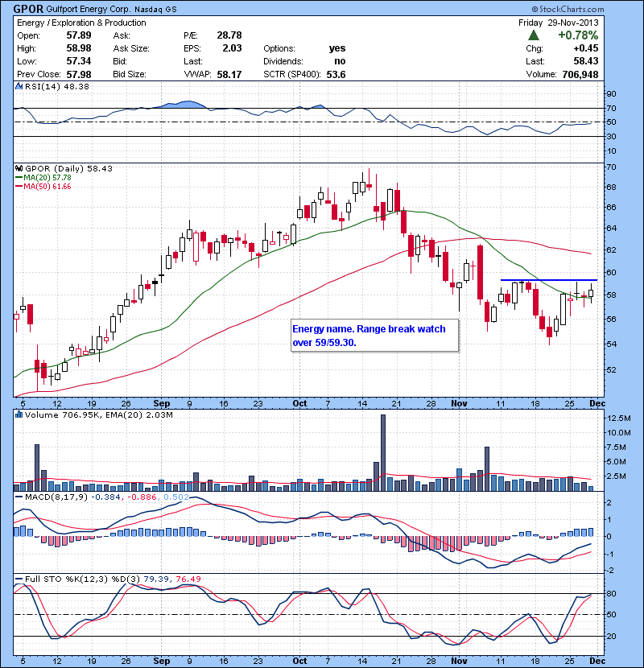Click the Last value 58.43 in header
This screenshot has width=644, height=668.
pyautogui.click(x=585, y=61)
